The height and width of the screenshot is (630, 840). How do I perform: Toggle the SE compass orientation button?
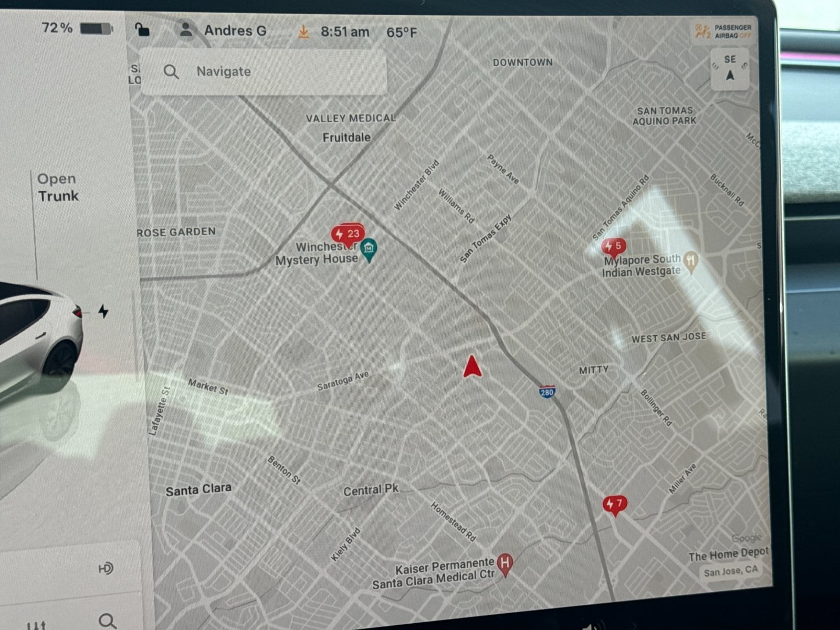tap(729, 69)
